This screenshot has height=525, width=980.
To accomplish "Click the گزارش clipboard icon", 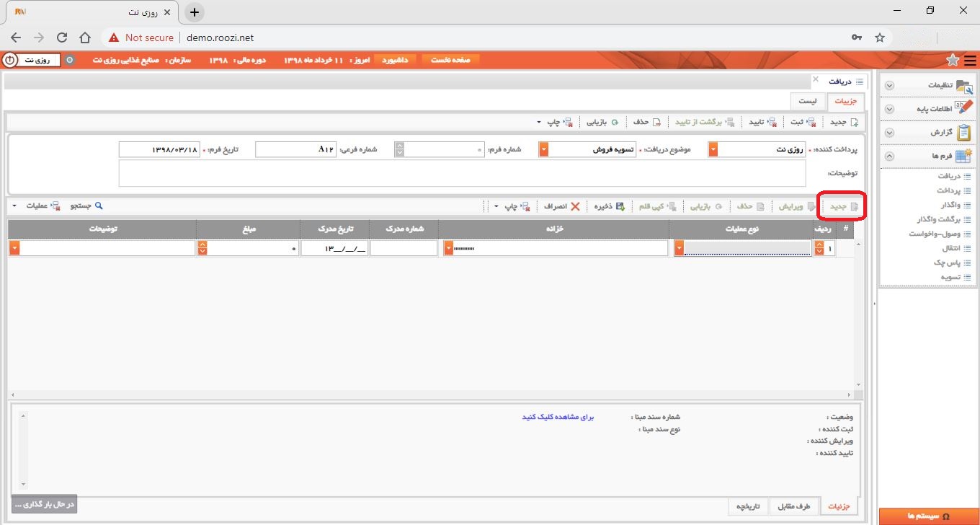I will 963,132.
